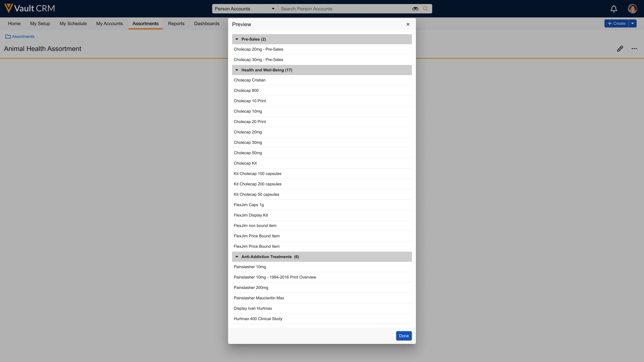
Task: Open the user profile avatar
Action: (x=632, y=9)
